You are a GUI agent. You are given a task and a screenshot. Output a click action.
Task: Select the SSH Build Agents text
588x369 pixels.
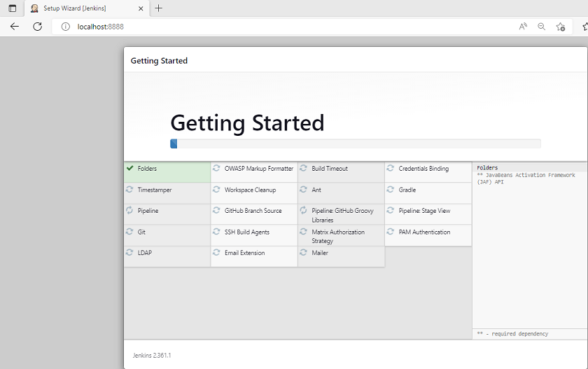tap(246, 232)
